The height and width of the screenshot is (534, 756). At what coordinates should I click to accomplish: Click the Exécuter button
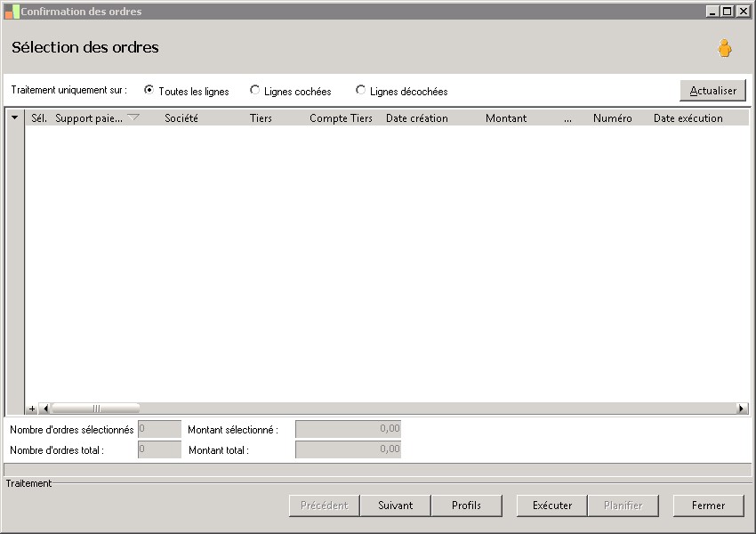tap(552, 506)
